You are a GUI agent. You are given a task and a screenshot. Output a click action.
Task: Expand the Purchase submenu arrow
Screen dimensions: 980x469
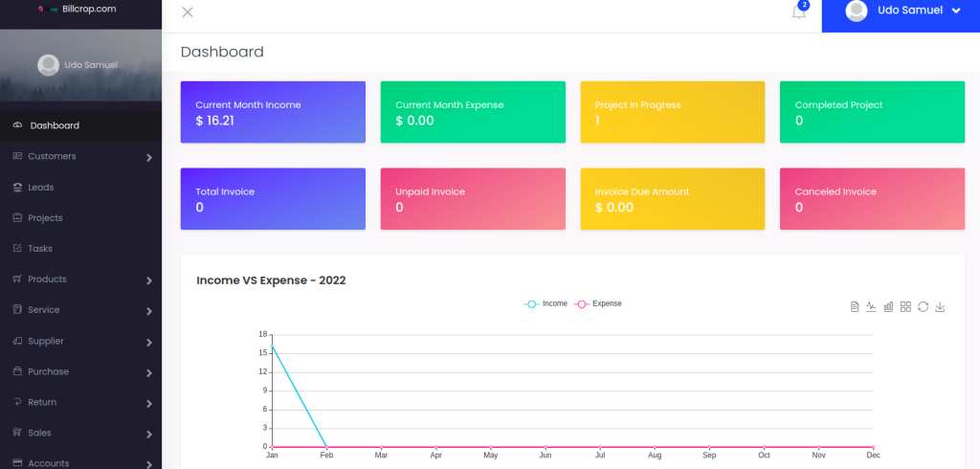click(x=148, y=373)
